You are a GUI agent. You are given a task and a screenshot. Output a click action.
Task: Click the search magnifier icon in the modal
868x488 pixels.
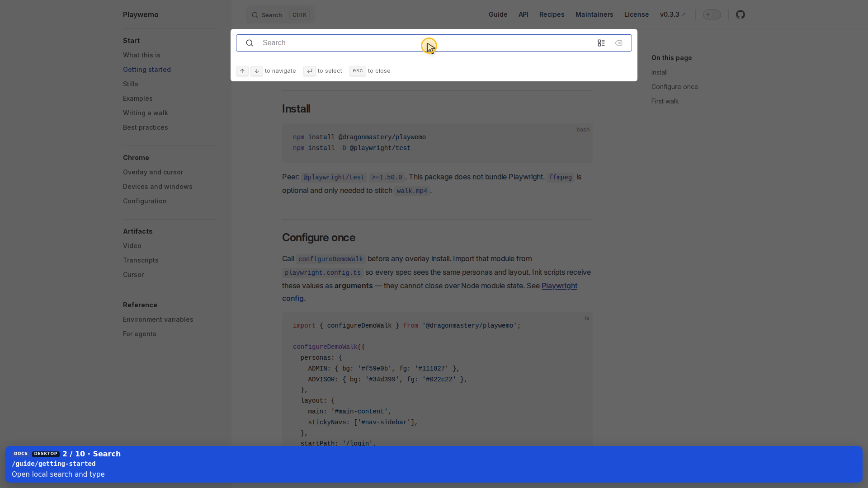click(250, 43)
